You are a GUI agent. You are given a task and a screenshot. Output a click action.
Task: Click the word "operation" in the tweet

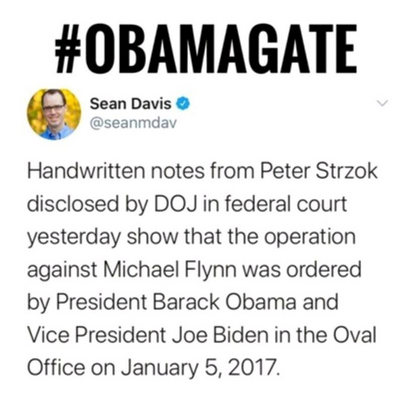click(x=311, y=237)
